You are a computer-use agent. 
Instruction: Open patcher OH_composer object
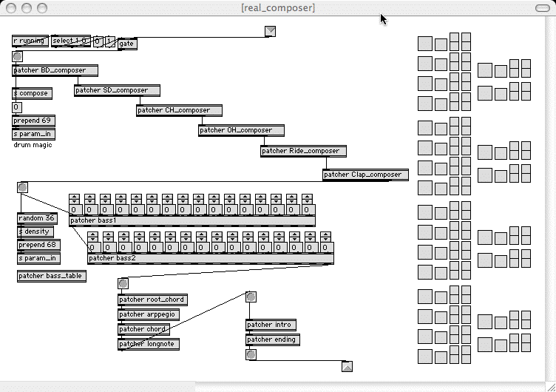coord(241,130)
